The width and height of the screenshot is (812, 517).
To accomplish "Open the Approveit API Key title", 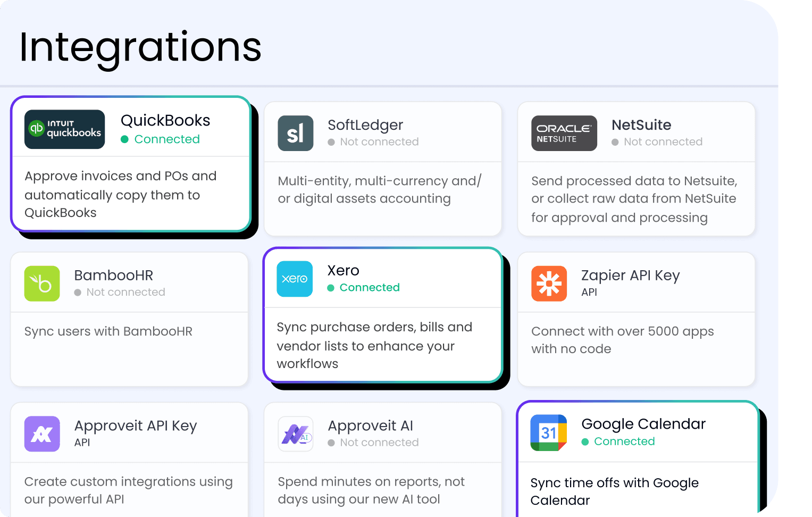I will point(136,426).
